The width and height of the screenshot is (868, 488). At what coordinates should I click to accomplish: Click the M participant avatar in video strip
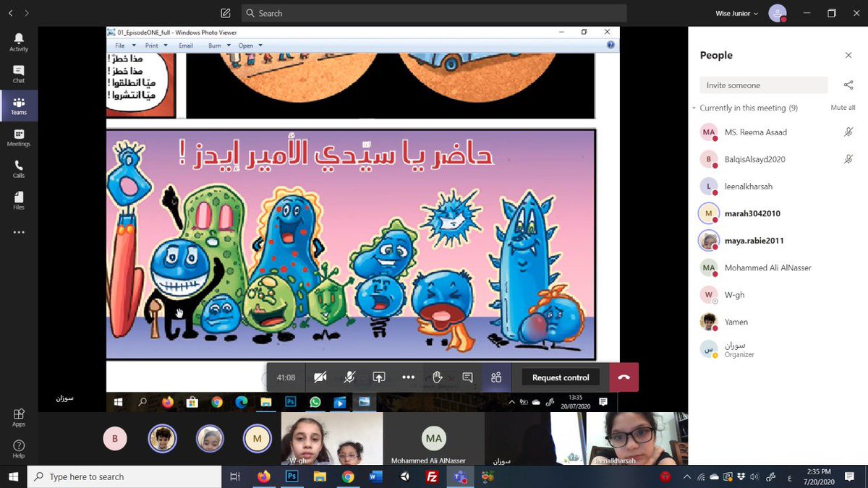click(257, 438)
